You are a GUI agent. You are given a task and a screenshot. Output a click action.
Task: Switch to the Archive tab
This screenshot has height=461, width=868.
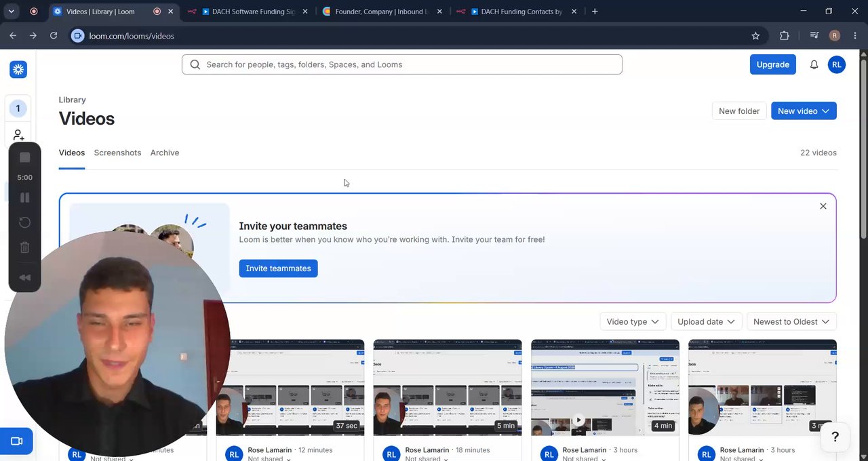point(165,153)
